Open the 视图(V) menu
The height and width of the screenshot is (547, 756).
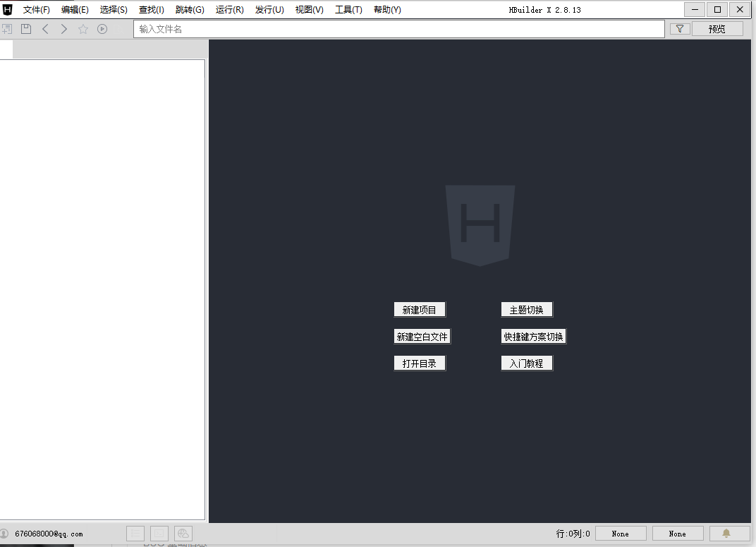(309, 10)
